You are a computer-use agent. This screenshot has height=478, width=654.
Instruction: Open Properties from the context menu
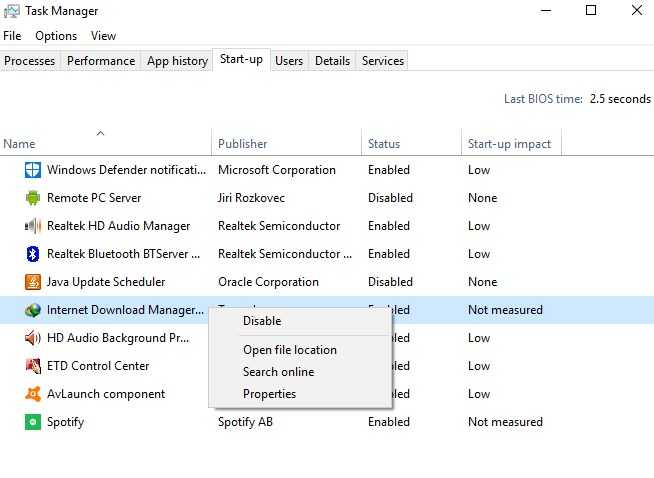tap(269, 394)
